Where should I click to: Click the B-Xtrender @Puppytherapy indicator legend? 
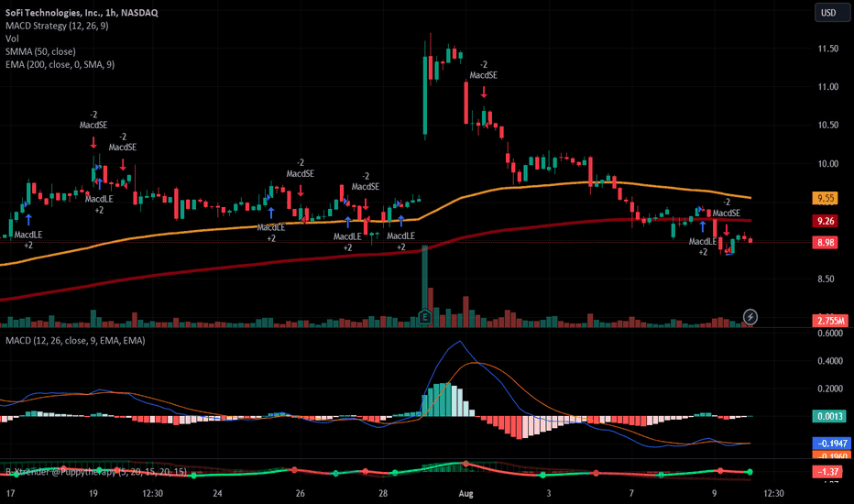click(x=96, y=472)
